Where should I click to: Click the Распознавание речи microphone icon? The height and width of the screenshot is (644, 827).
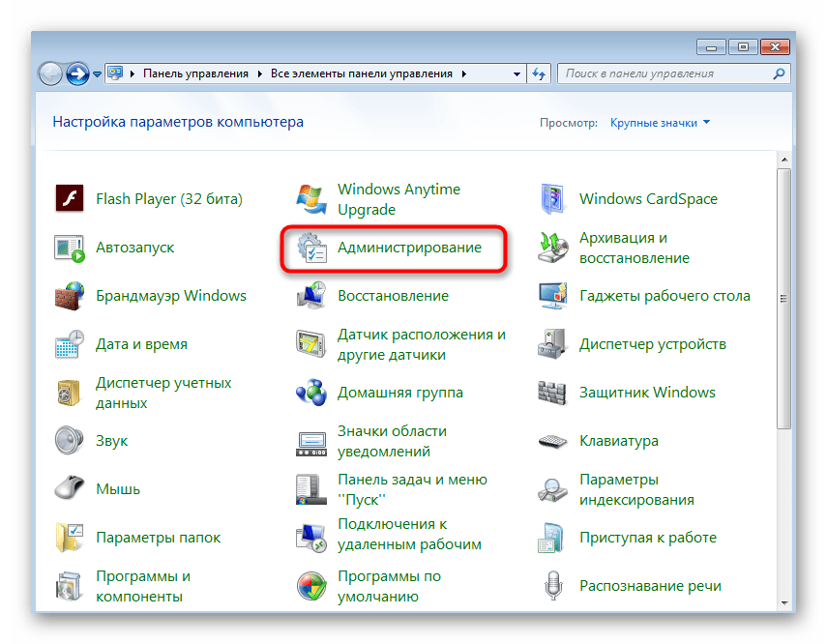click(x=553, y=586)
